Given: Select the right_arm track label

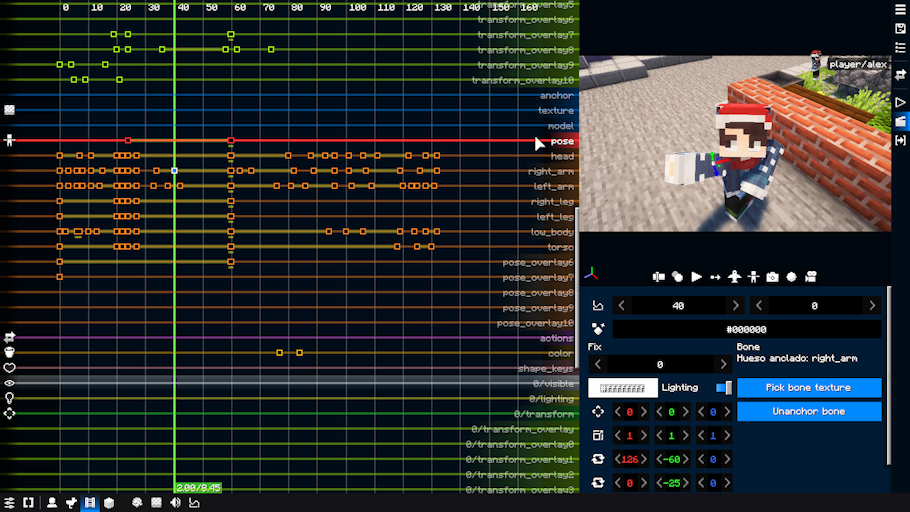Looking at the screenshot, I should click(x=551, y=171).
